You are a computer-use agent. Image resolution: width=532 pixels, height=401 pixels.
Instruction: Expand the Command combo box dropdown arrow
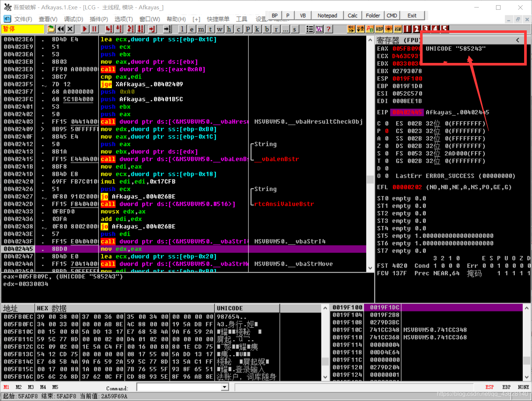(x=225, y=387)
